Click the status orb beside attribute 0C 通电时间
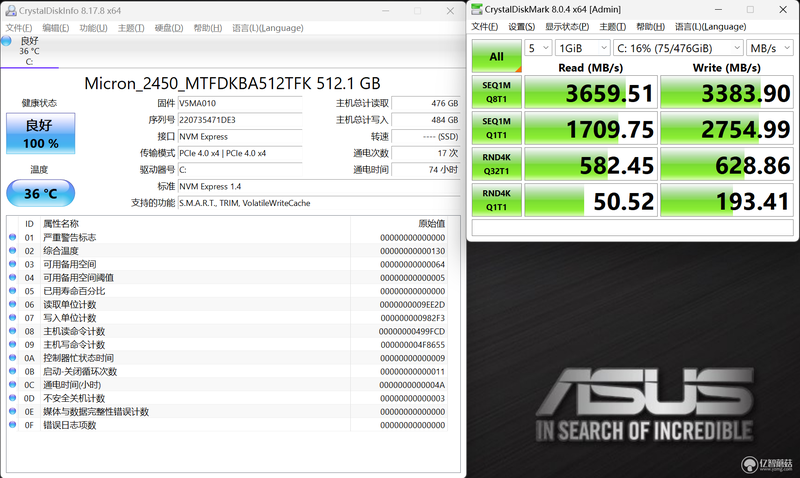800x478 pixels. 13,385
